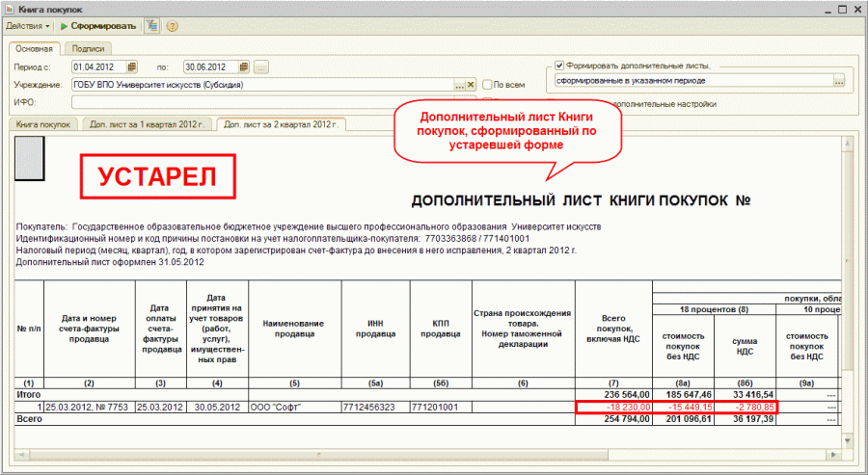Open the Учреждение selection ellipsis button
The height and width of the screenshot is (475, 868).
click(460, 85)
